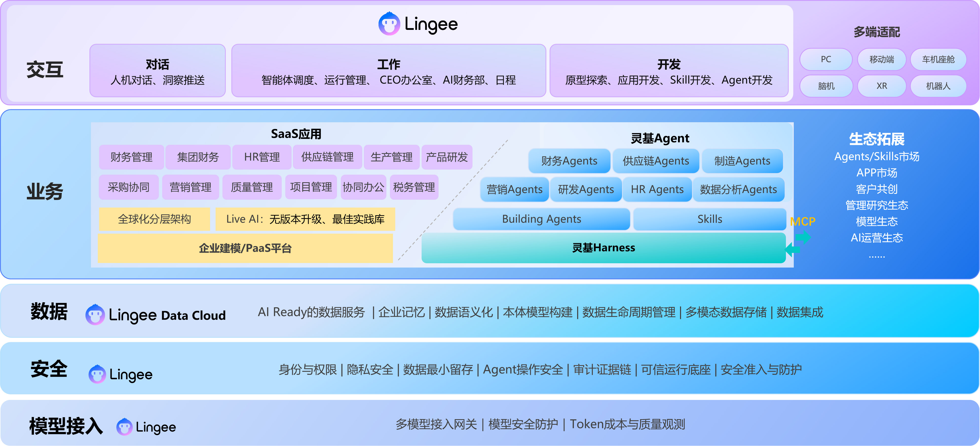Viewport: 980px width, 446px height.
Task: Choose the 机器人 device pill
Action: [938, 86]
